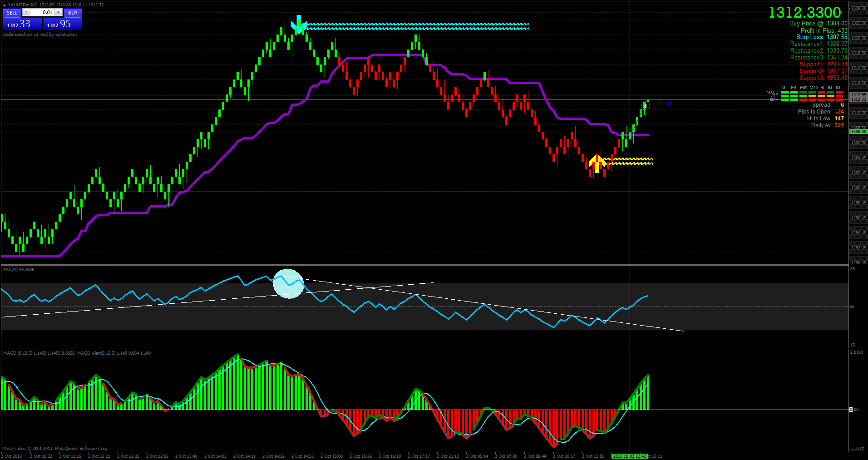Click the Resistance3 1351.34 line
The width and height of the screenshot is (868, 460).
point(819,58)
